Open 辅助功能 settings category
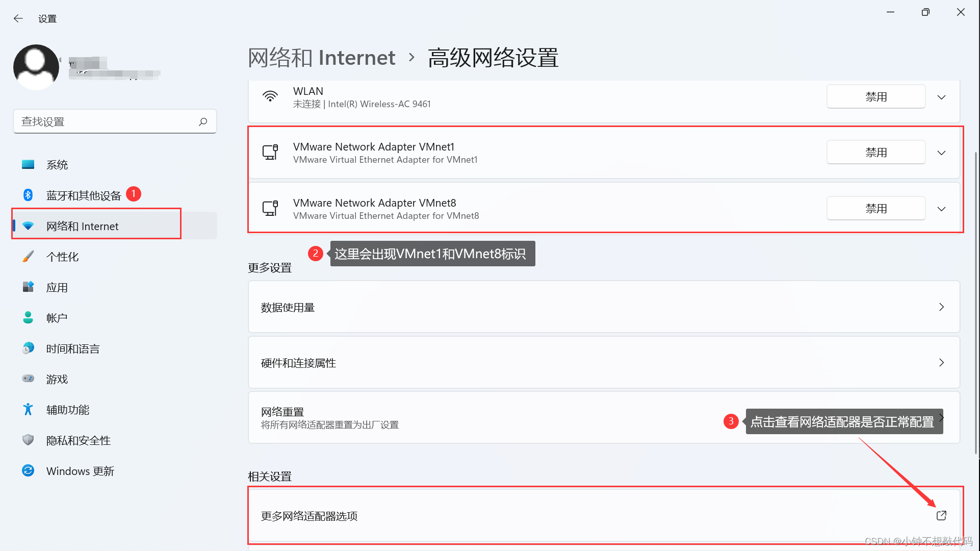The image size is (980, 551). point(115,410)
